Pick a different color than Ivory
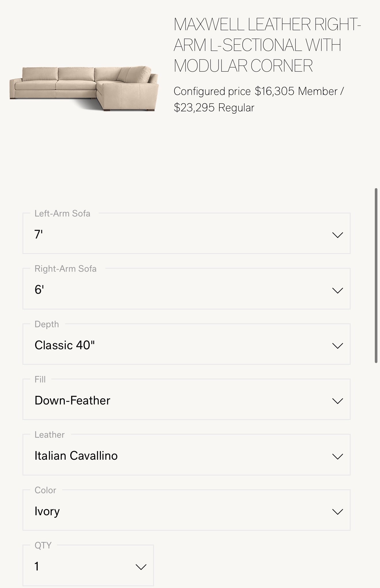 click(x=186, y=510)
